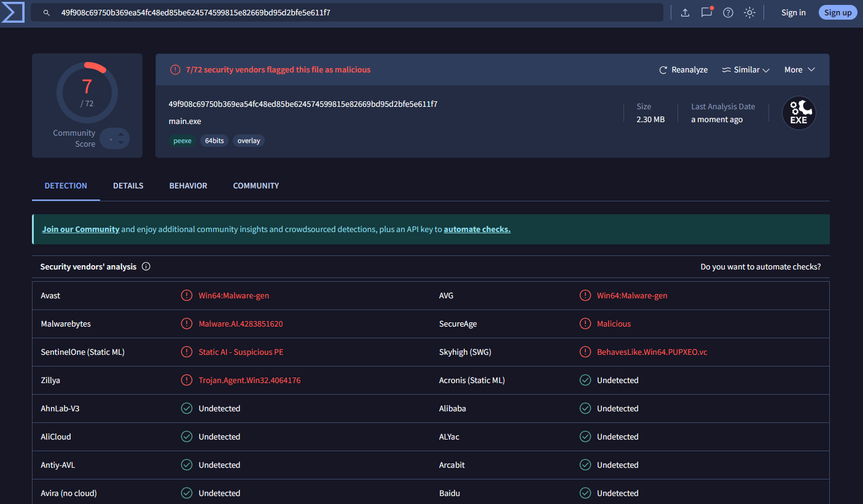The height and width of the screenshot is (504, 863).
Task: Click the Skyhigh (SWG) vendor name
Action: [x=465, y=352]
